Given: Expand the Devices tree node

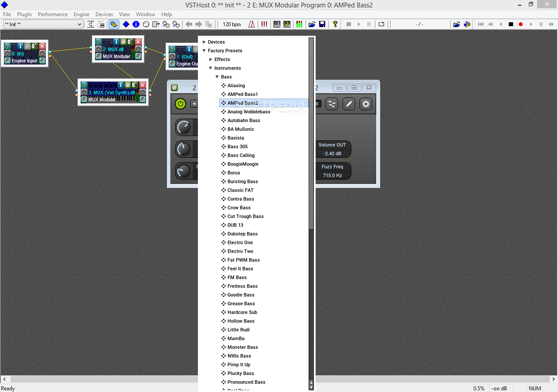Looking at the screenshot, I should (204, 42).
